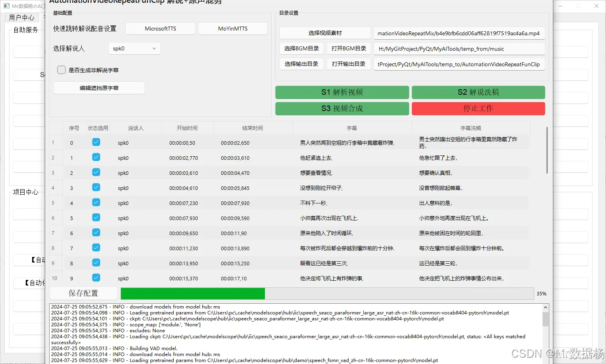Click the 用户中心 tab in the background window
Screen dimensions: 606x364
(22, 17)
